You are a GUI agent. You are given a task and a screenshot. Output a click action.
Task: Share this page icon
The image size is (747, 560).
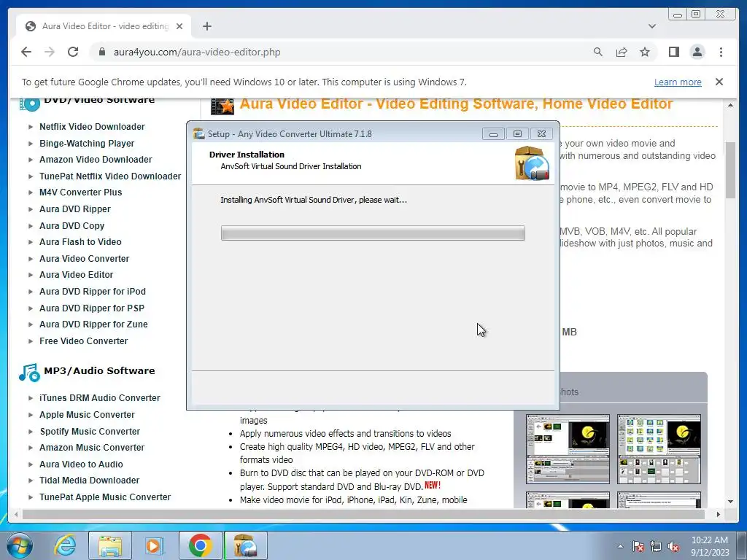622,52
